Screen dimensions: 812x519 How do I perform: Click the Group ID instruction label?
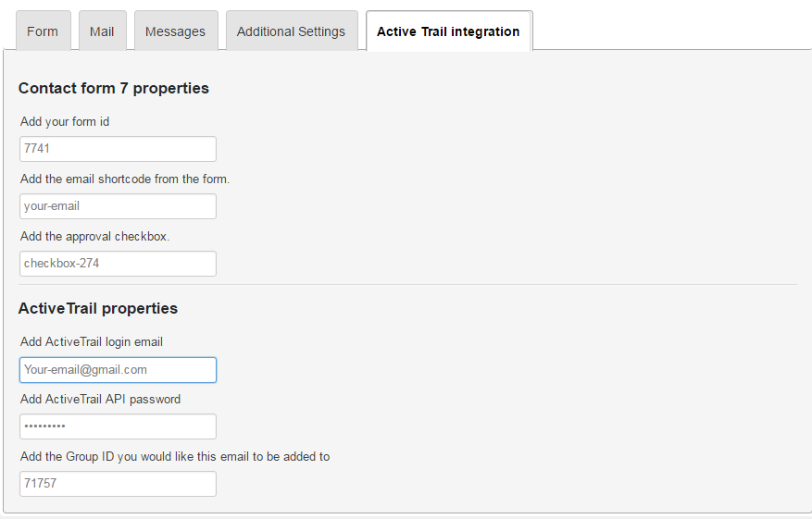175,456
